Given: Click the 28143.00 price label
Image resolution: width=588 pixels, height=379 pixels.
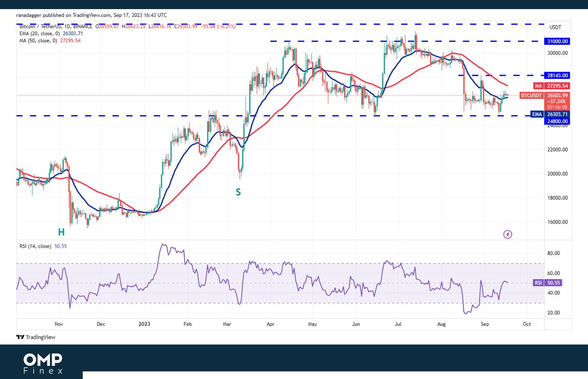Looking at the screenshot, I should point(557,75).
